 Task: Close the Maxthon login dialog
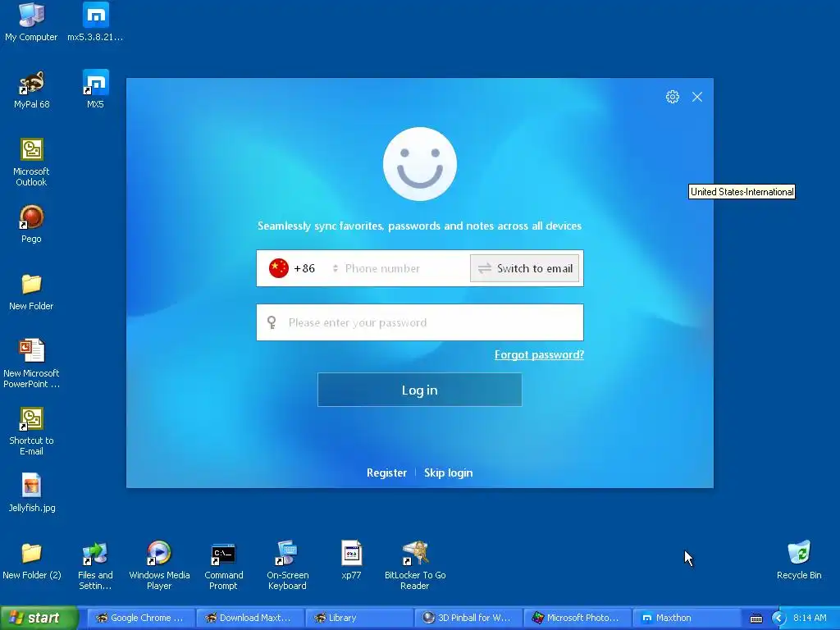[697, 97]
